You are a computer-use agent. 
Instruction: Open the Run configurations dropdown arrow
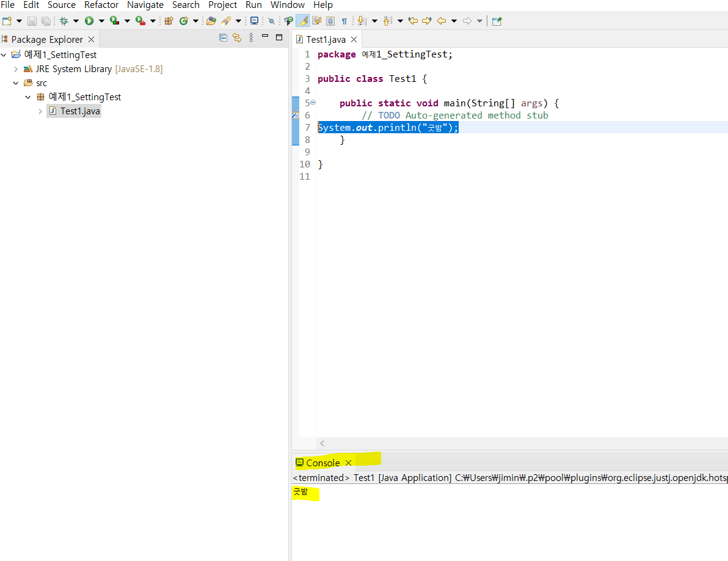101,21
